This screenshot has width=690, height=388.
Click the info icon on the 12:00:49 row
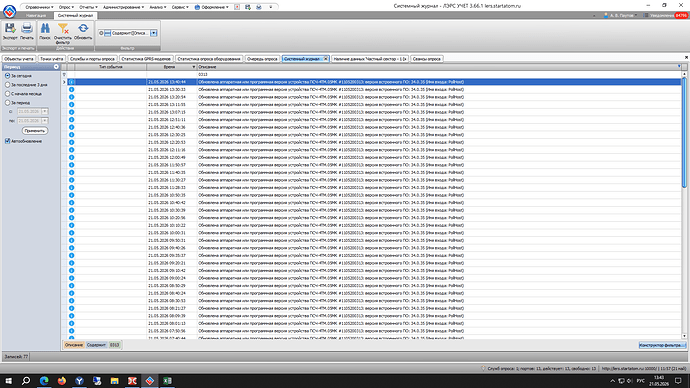click(71, 157)
